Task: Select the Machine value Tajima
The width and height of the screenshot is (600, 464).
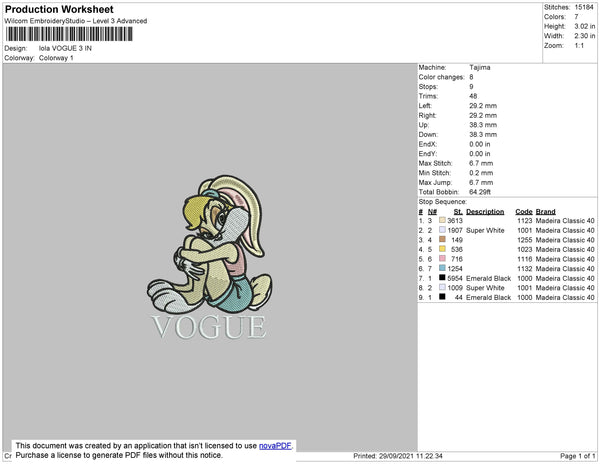Action: pos(479,67)
